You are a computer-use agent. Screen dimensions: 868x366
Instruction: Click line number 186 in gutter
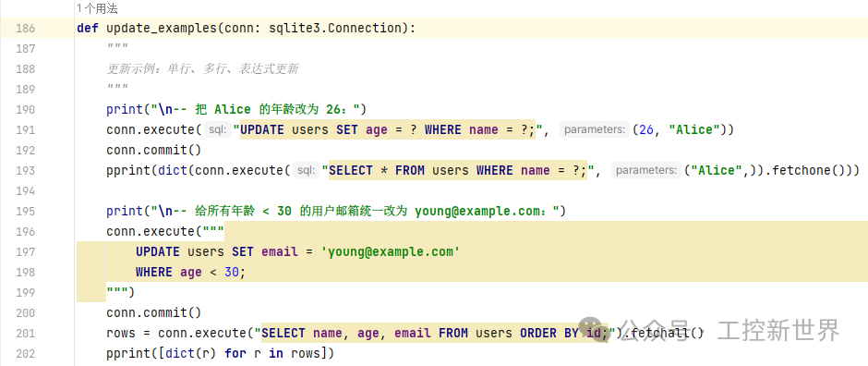pos(25,29)
